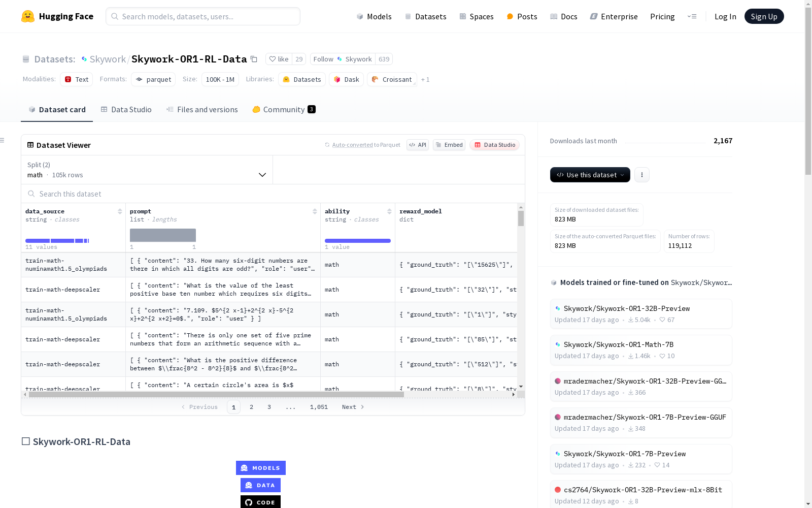The image size is (812, 508).
Task: Click the data_source class distribution bar
Action: [57, 241]
